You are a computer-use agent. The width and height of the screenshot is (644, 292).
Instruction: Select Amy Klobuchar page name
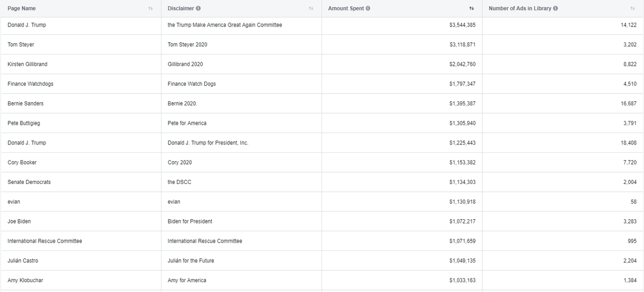pyautogui.click(x=25, y=281)
